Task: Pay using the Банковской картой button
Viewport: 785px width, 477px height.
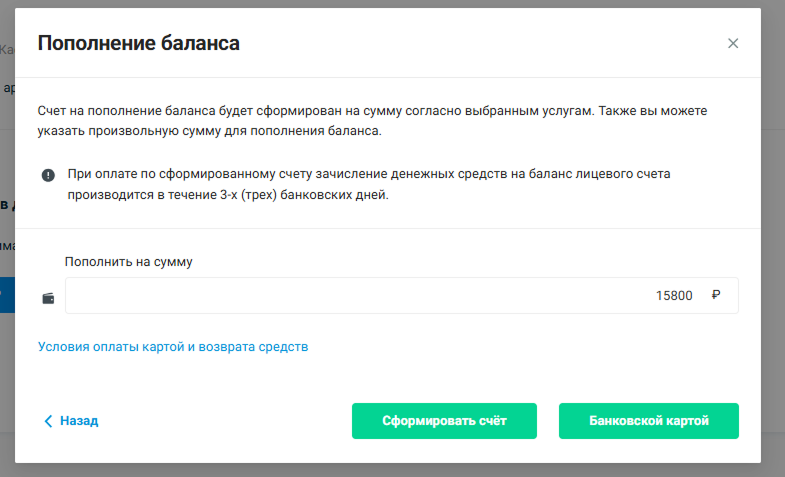Action: pos(648,421)
